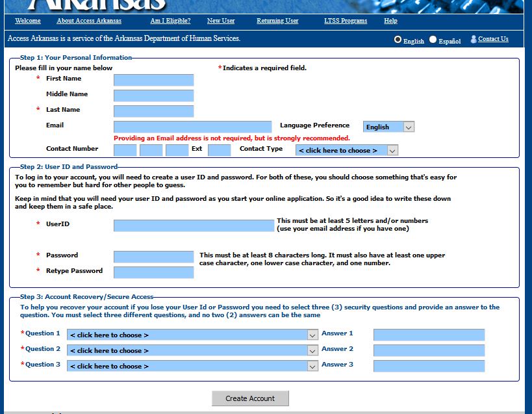Click the Create Account button

point(250,398)
